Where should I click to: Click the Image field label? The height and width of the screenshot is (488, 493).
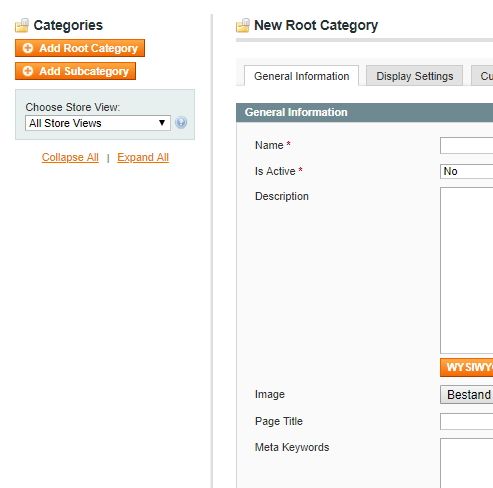[x=270, y=394]
